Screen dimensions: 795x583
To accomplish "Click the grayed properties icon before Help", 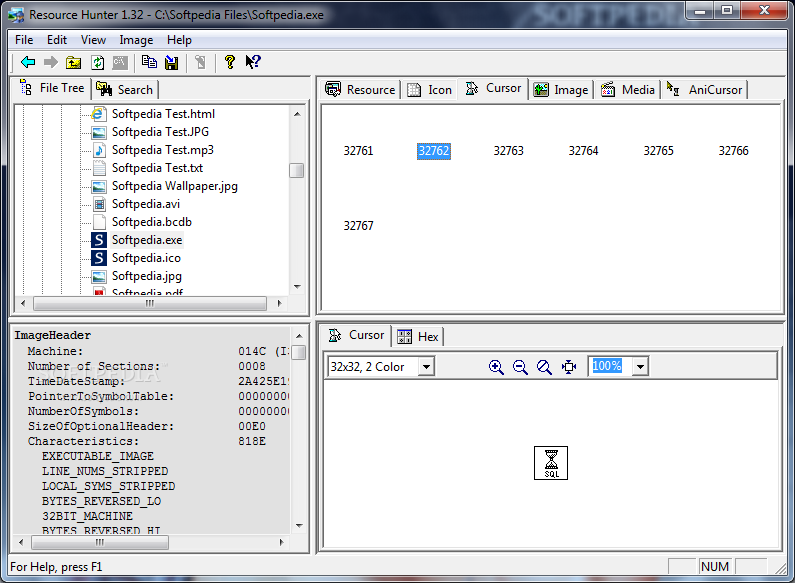I will 201,62.
